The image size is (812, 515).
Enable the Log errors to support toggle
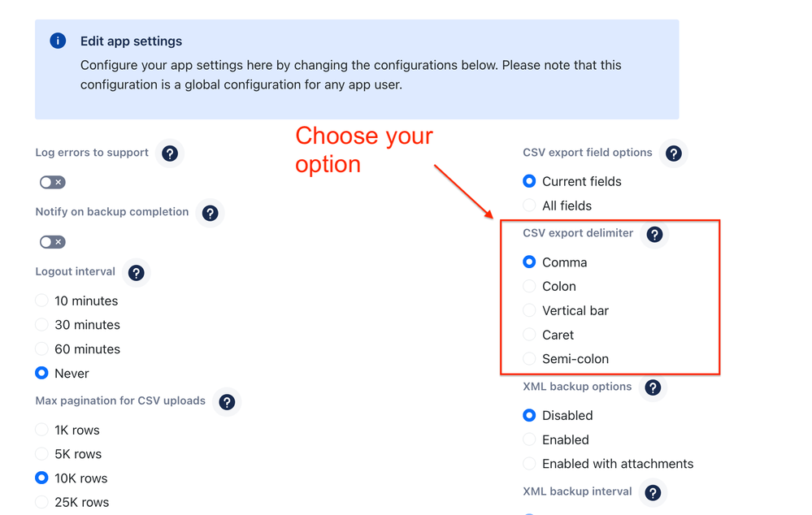(x=52, y=182)
